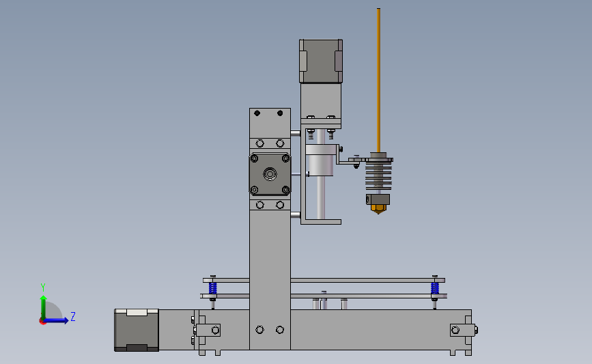This screenshot has width=592, height=364.
Task: Select the motor mount block under the top motor
Action: coord(321,101)
